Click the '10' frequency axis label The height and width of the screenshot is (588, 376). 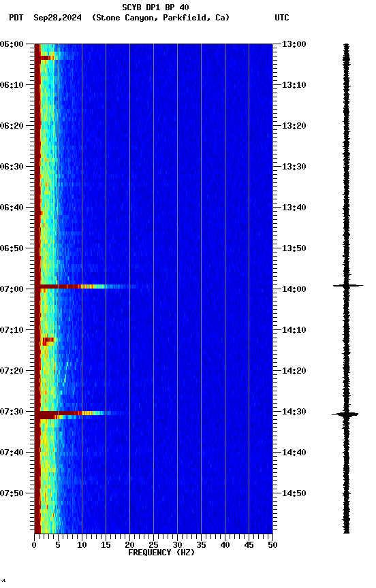tap(82, 545)
